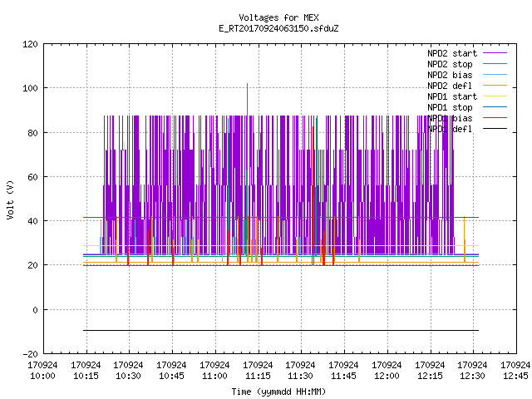This screenshot has width=532, height=399.
Task: Select the filename E_RT20170924063150.sfduZ
Action: (278, 28)
